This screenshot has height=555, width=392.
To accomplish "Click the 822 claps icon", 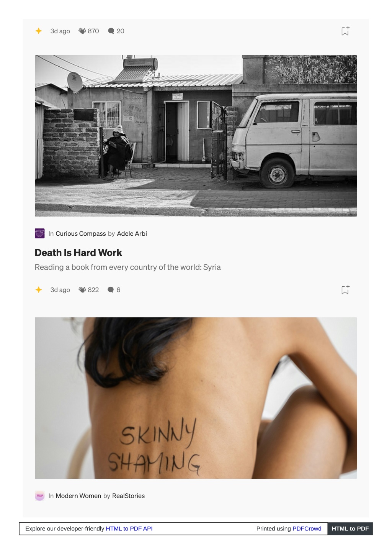I will click(82, 290).
